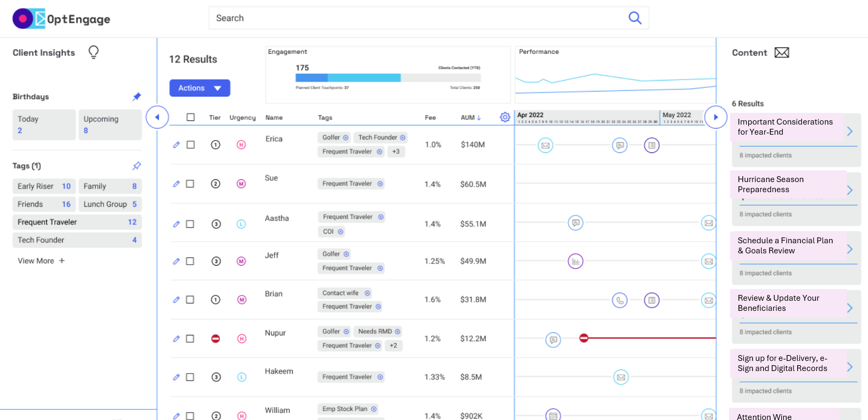The width and height of the screenshot is (868, 420).
Task: Select Aastha's row checkbox
Action: tap(190, 224)
